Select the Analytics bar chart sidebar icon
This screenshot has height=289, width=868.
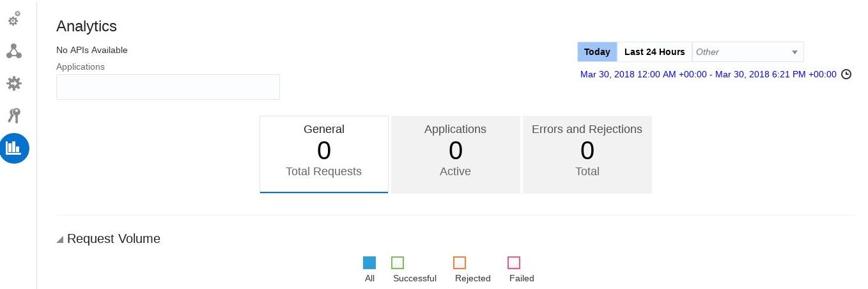tap(14, 148)
